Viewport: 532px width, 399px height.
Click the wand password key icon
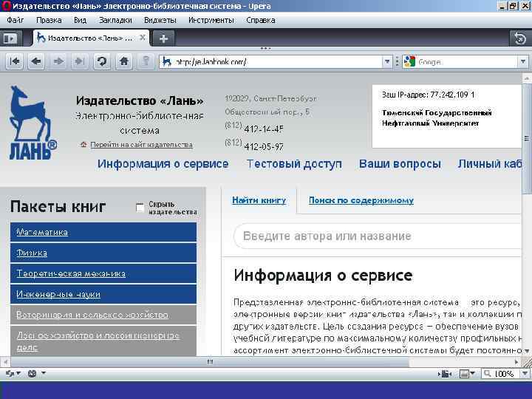coord(146,61)
